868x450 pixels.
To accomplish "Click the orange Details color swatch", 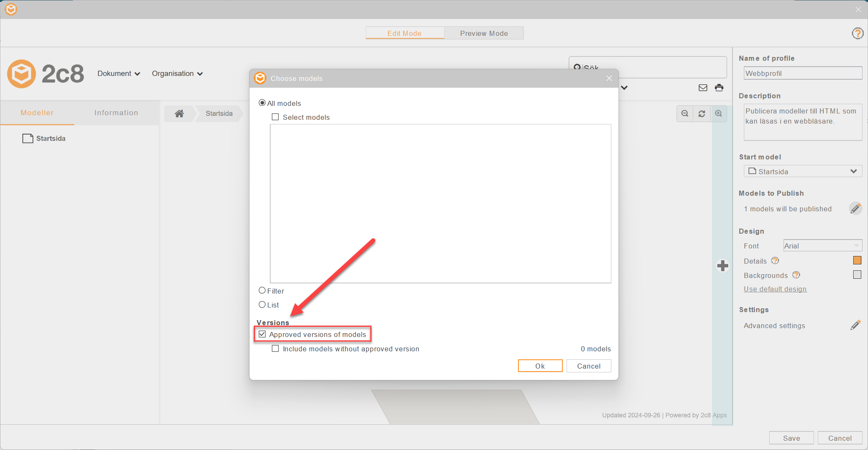I will click(857, 260).
